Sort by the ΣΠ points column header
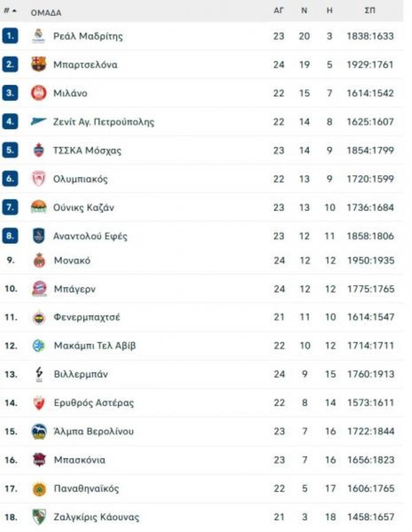The image size is (412, 532). [x=370, y=11]
